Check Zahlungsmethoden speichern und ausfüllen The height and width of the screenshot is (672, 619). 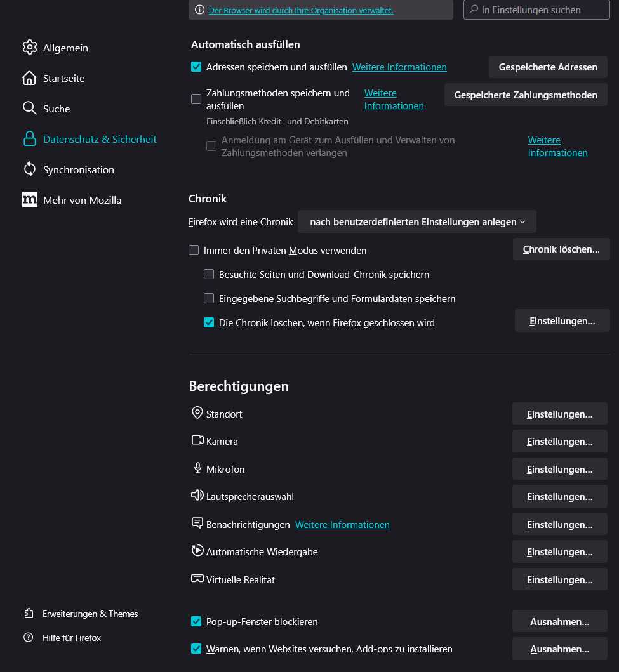196,99
